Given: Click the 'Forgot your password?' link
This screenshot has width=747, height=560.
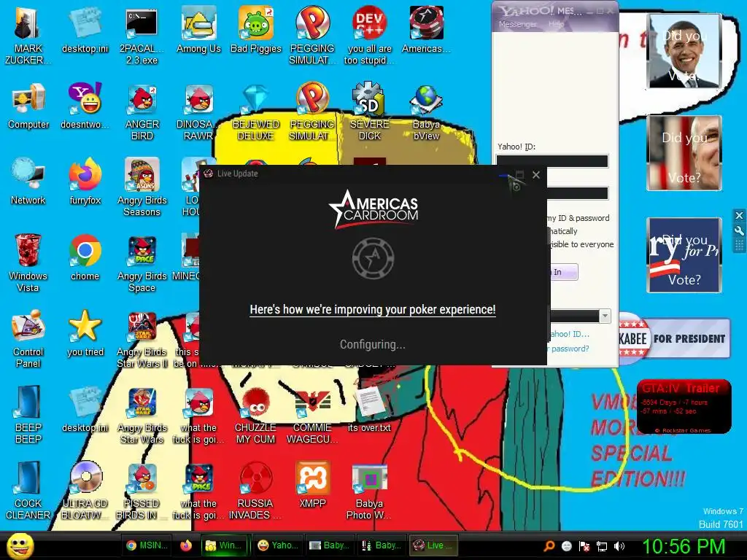Looking at the screenshot, I should coord(569,349).
